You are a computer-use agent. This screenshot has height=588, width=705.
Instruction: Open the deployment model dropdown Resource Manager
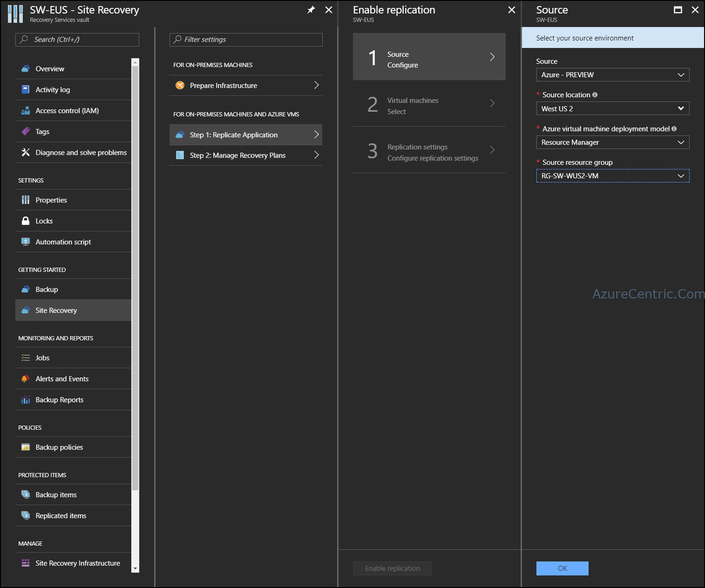[x=612, y=142]
